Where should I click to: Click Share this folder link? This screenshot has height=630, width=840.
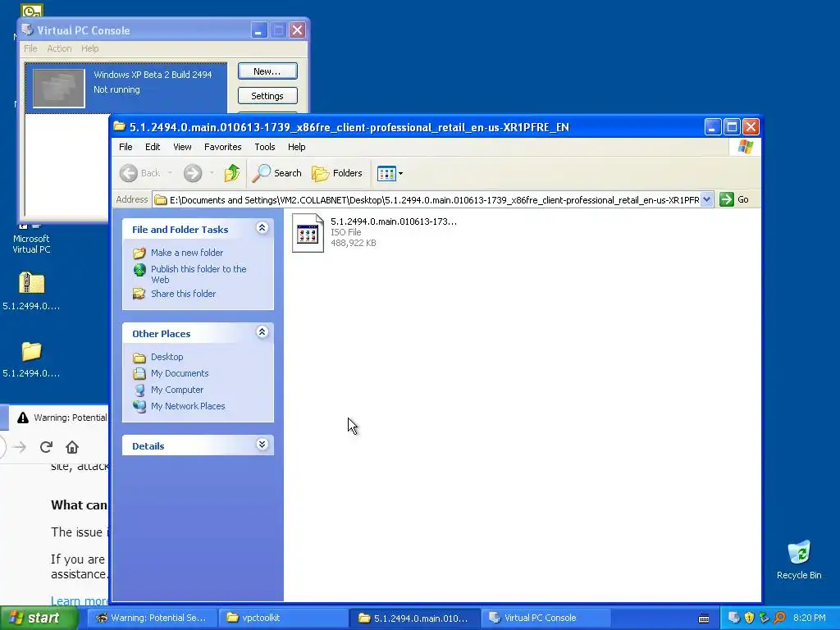(x=183, y=294)
